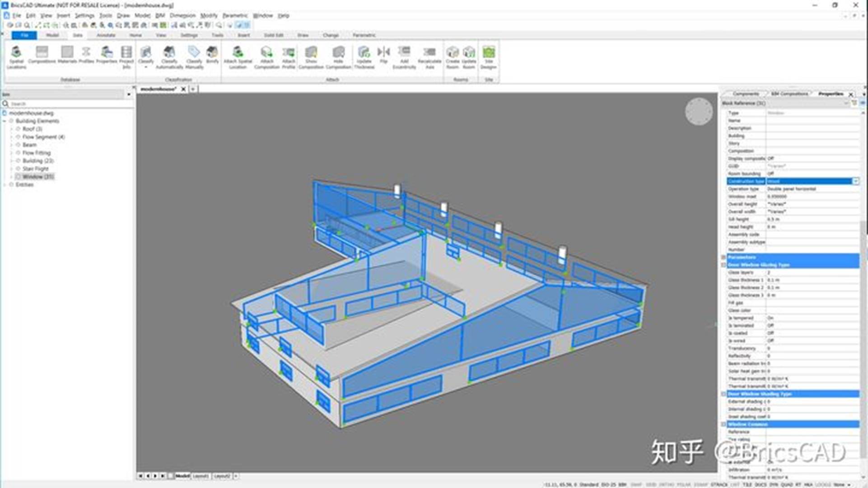Open Block Reference selection dropdown
Image resolution: width=868 pixels, height=488 pixels.
[x=846, y=103]
